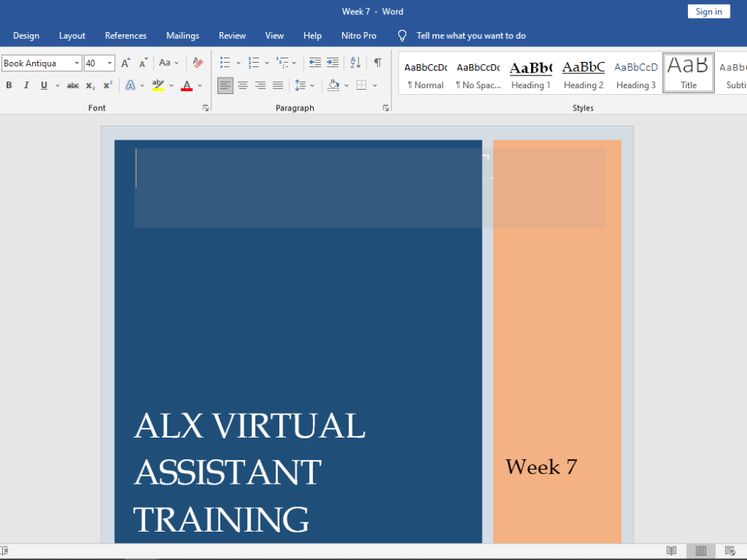Apply red font color

tap(187, 85)
